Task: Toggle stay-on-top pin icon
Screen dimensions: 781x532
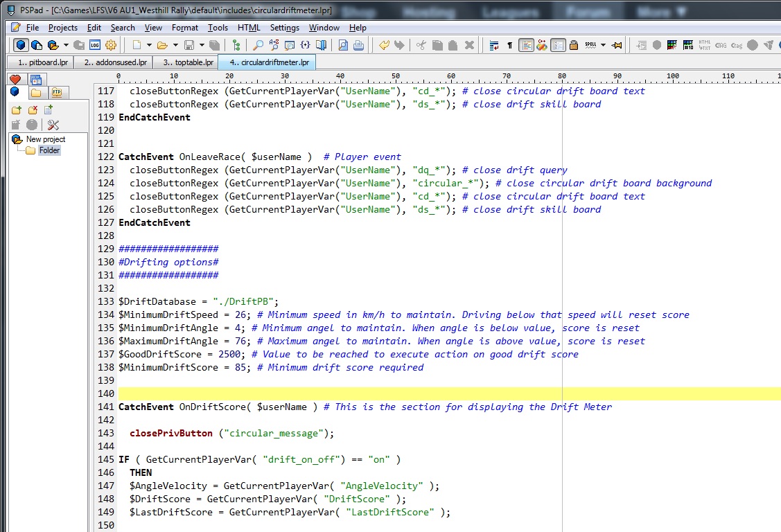Action: point(617,45)
